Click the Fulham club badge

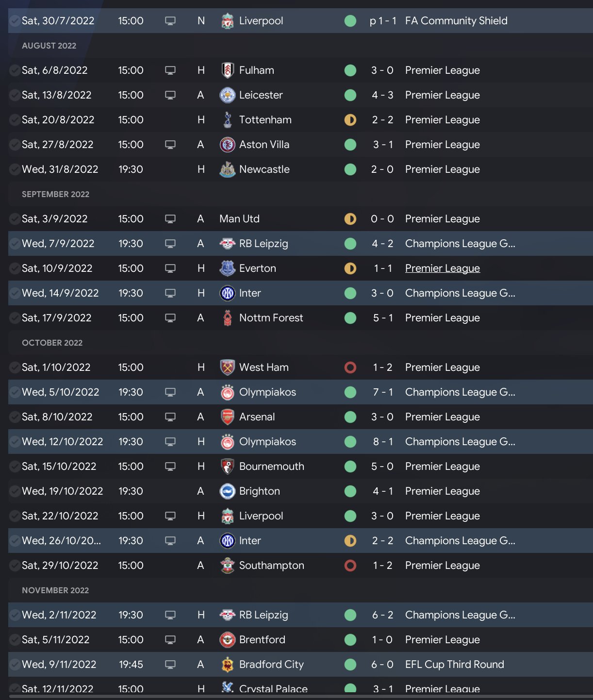pos(227,70)
